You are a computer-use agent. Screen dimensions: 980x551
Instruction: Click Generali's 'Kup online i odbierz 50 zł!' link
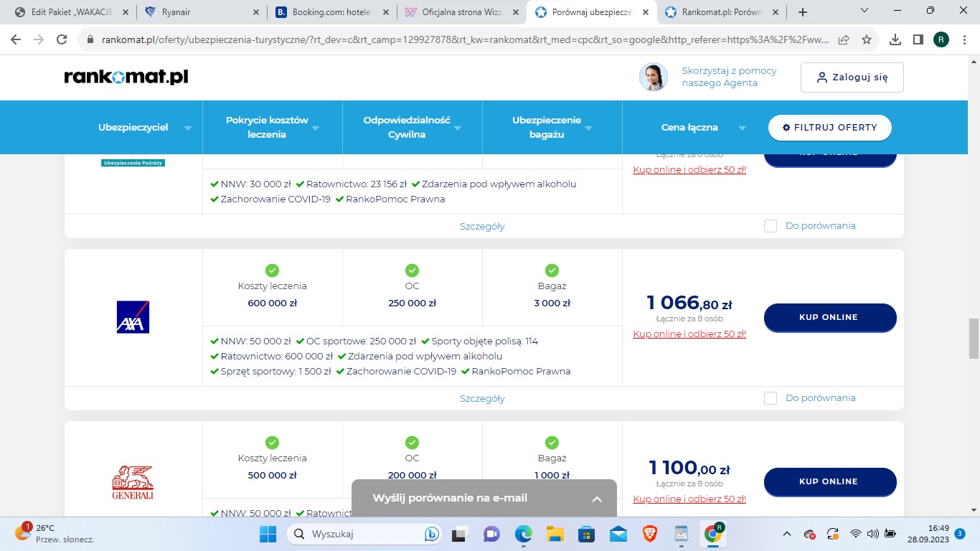pyautogui.click(x=689, y=499)
